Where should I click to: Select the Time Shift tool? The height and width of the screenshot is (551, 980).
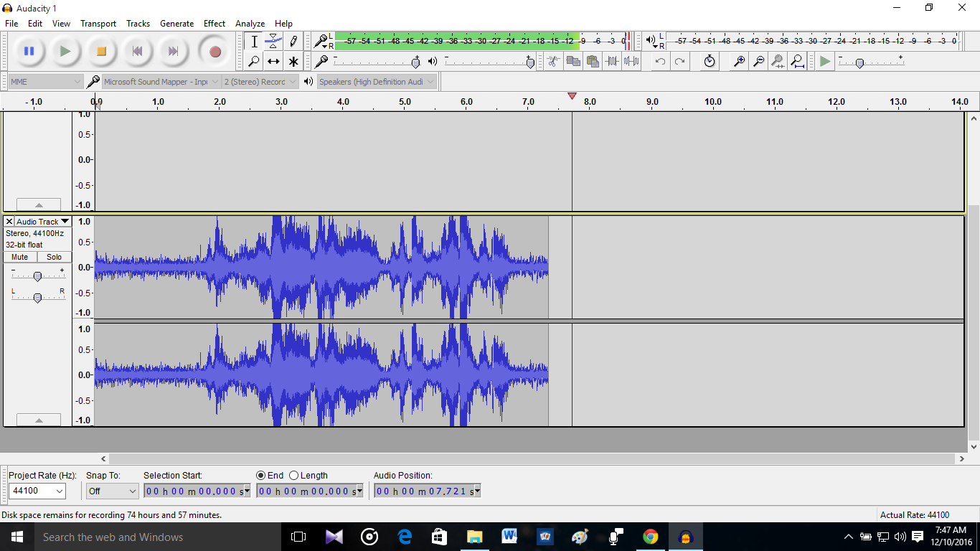pyautogui.click(x=273, y=62)
